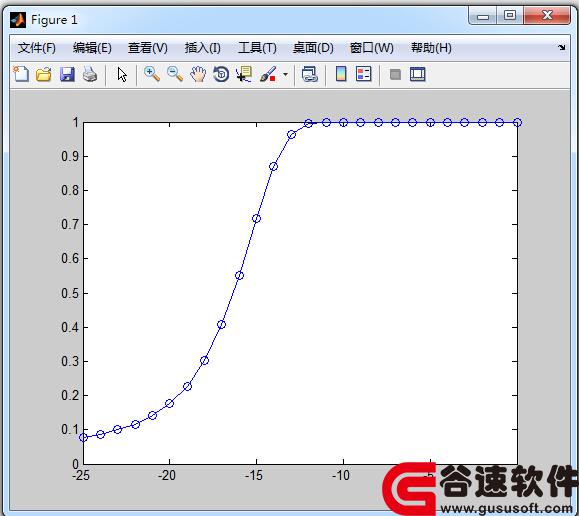The width and height of the screenshot is (579, 516).
Task: Select the Zoom In magnifier tool
Action: (152, 74)
